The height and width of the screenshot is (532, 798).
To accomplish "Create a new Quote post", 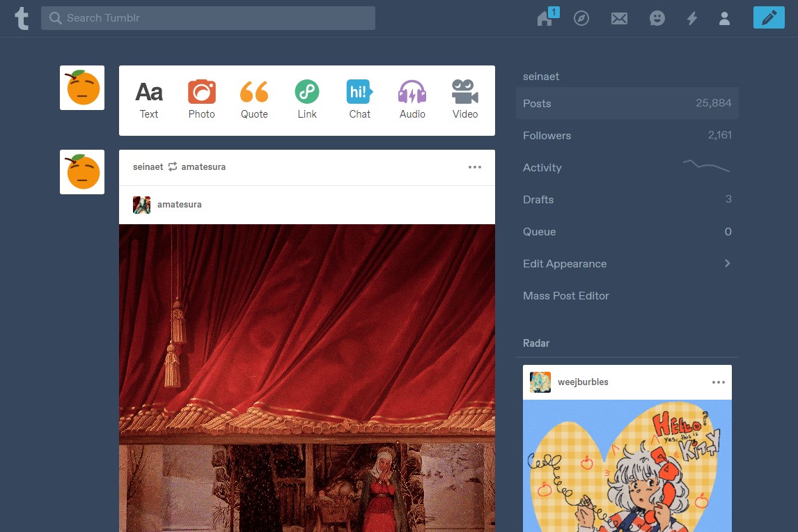I will tap(254, 100).
